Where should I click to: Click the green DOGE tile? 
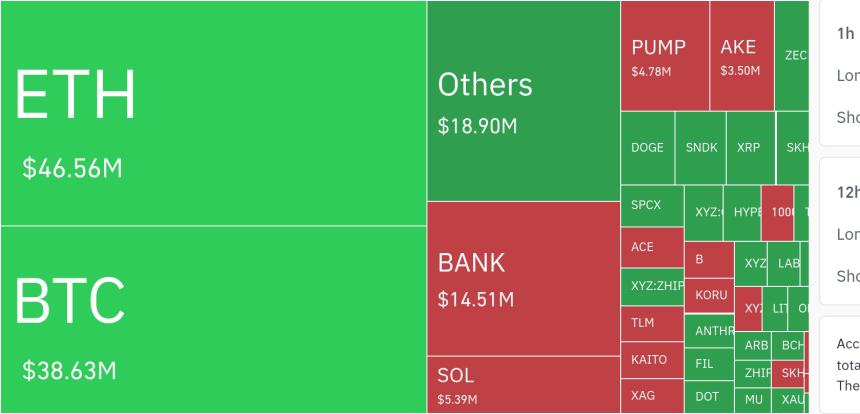coord(648,148)
